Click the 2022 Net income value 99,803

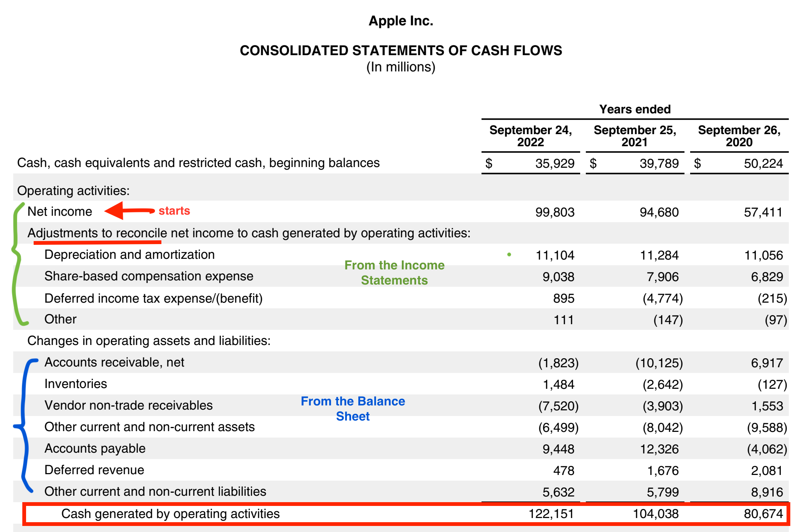tap(554, 212)
